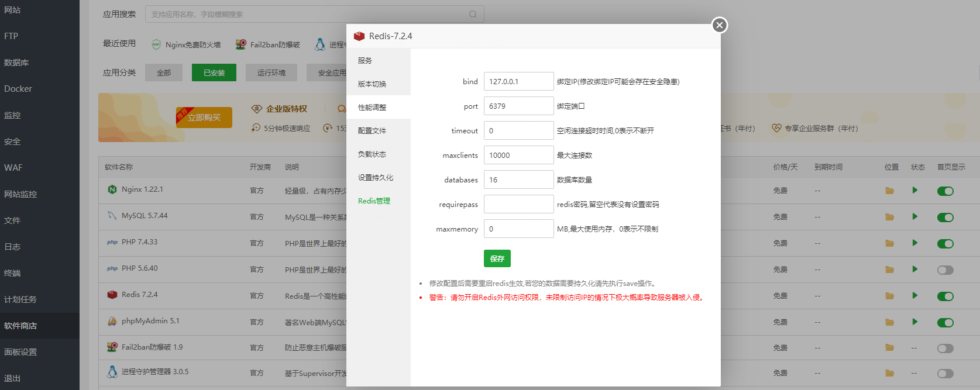Viewport: 980px width, 390px height.
Task: Click the MySQL 5.7.44 status play icon
Action: coord(915,216)
